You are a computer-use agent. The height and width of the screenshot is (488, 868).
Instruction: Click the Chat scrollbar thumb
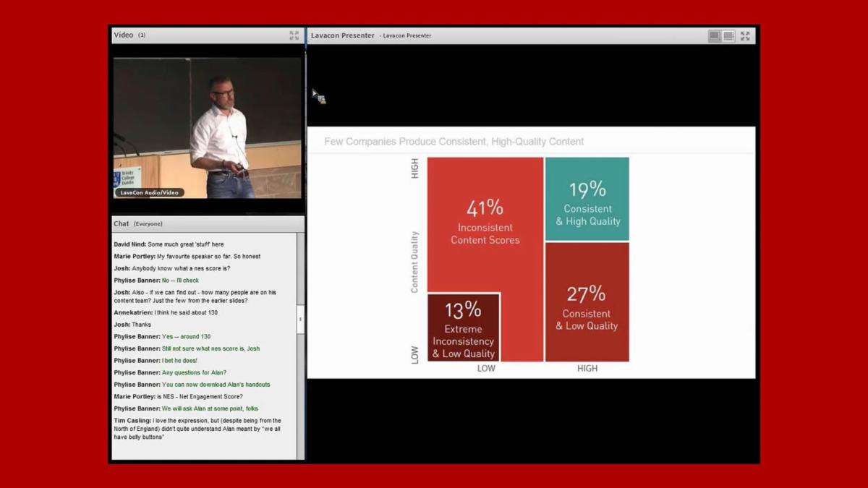tap(300, 319)
